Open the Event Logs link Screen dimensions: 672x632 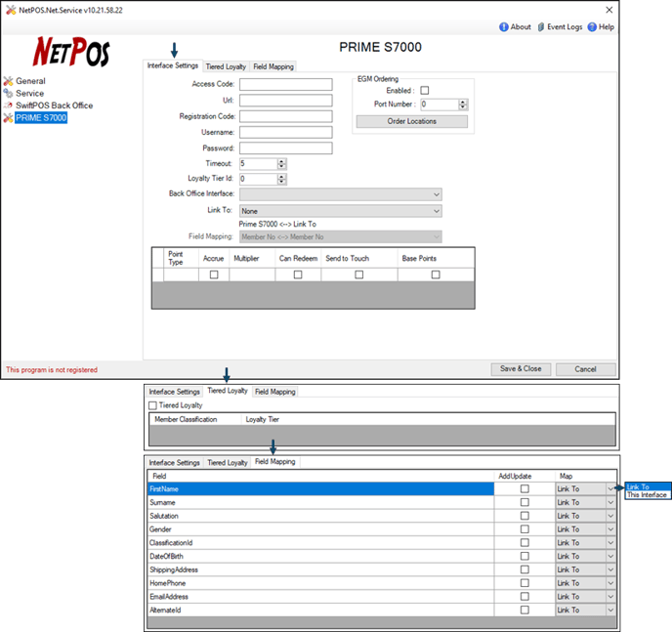pos(565,27)
